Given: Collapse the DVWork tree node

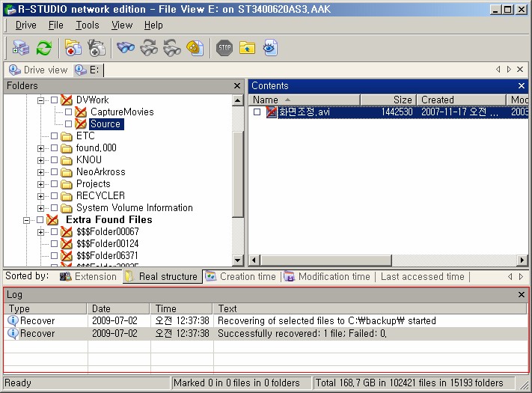Looking at the screenshot, I should pos(40,100).
